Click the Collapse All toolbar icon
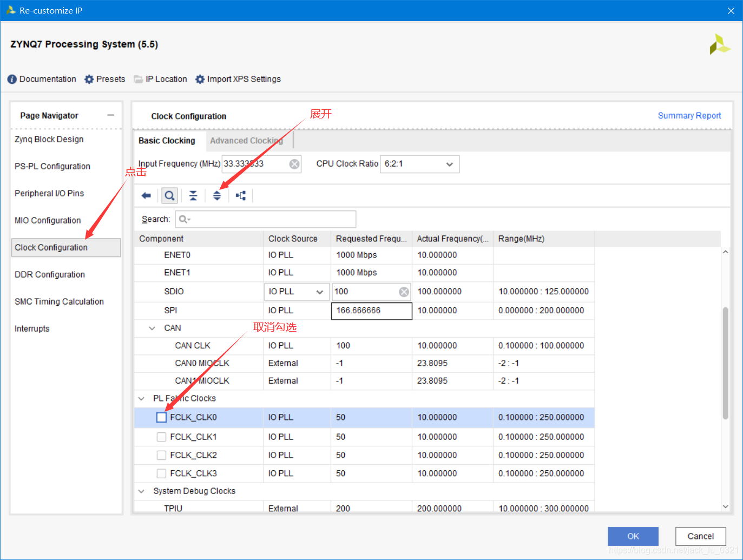This screenshot has height=560, width=743. tap(193, 196)
